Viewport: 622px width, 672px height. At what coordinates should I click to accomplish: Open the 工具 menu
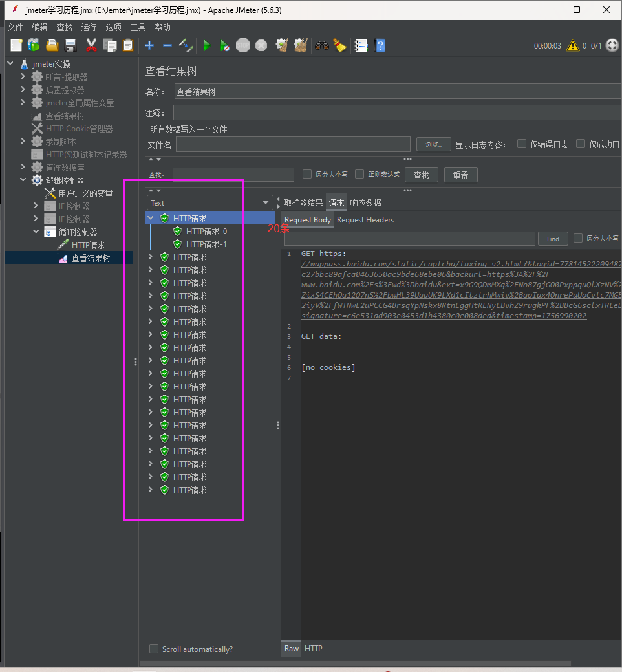click(138, 27)
